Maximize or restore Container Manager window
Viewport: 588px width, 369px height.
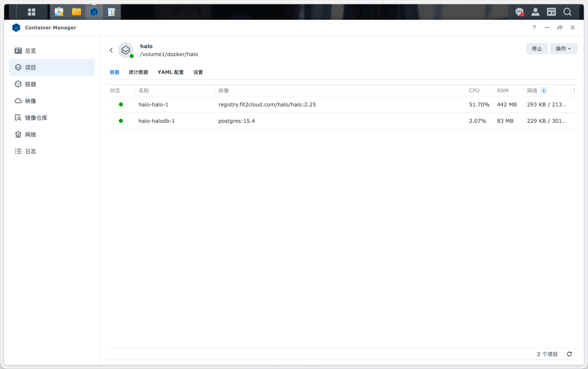pyautogui.click(x=560, y=28)
